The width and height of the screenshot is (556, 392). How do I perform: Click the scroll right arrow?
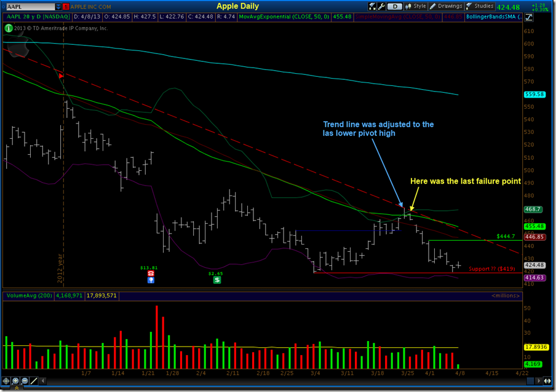[538, 381]
